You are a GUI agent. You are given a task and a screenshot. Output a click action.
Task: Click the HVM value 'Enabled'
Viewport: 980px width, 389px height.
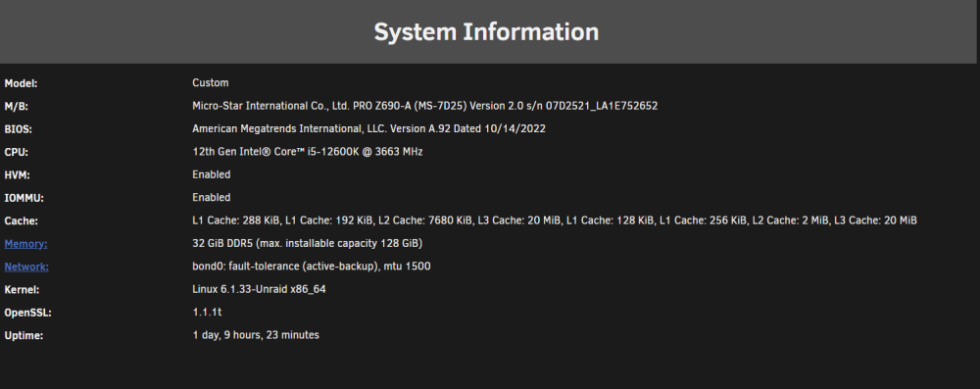tap(212, 174)
